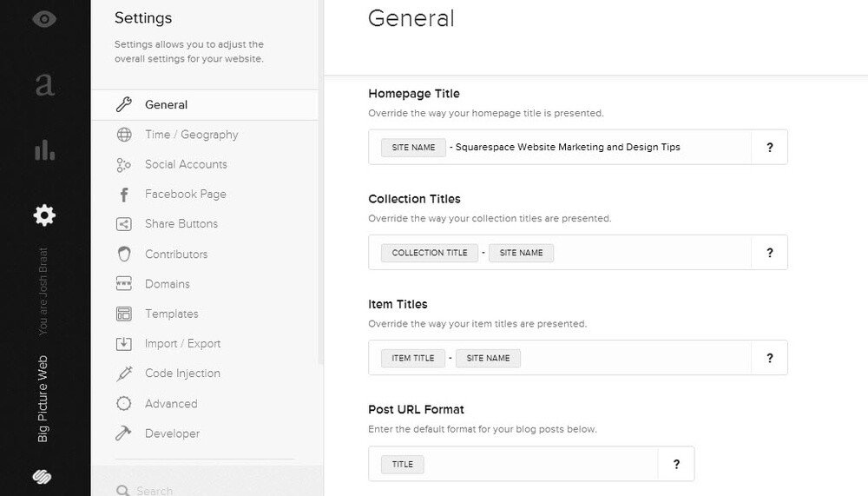The height and width of the screenshot is (496, 868).
Task: Open the site preview eye icon
Action: (44, 19)
